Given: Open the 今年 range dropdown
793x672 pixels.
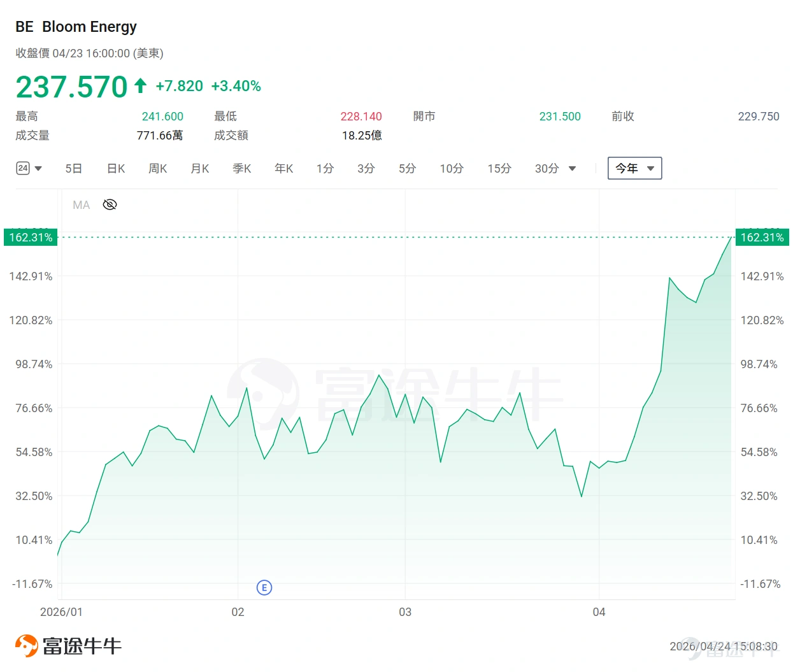Looking at the screenshot, I should pos(634,168).
